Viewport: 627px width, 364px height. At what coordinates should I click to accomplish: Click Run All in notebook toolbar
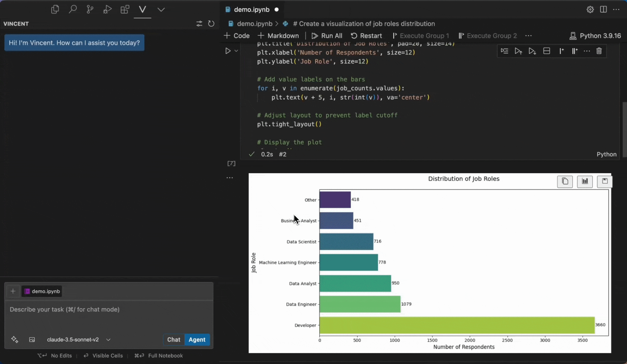pos(327,36)
